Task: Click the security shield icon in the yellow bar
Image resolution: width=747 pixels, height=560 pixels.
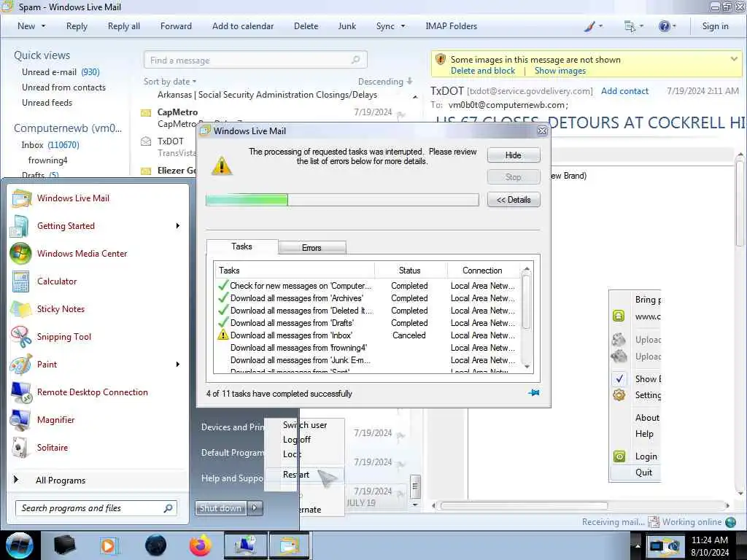Action: click(441, 60)
